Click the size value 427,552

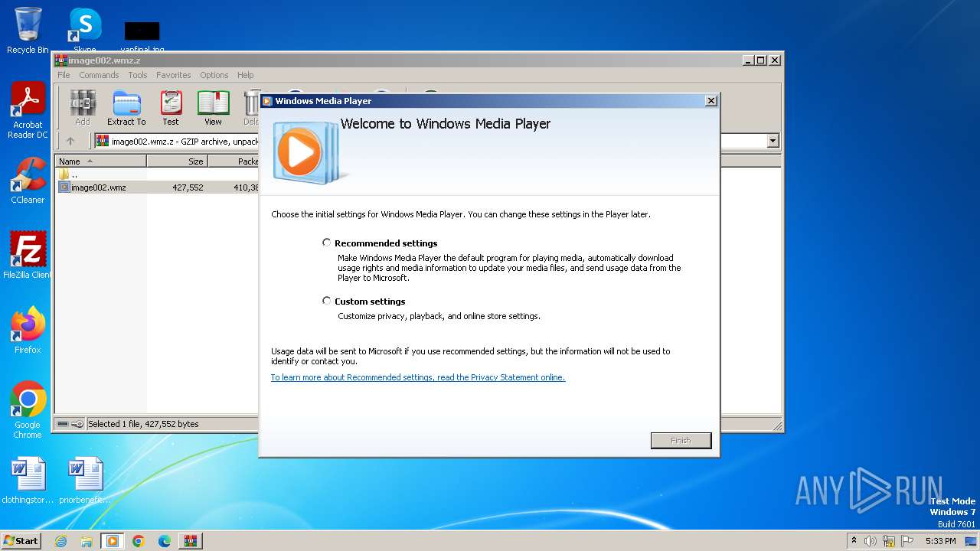(x=188, y=187)
